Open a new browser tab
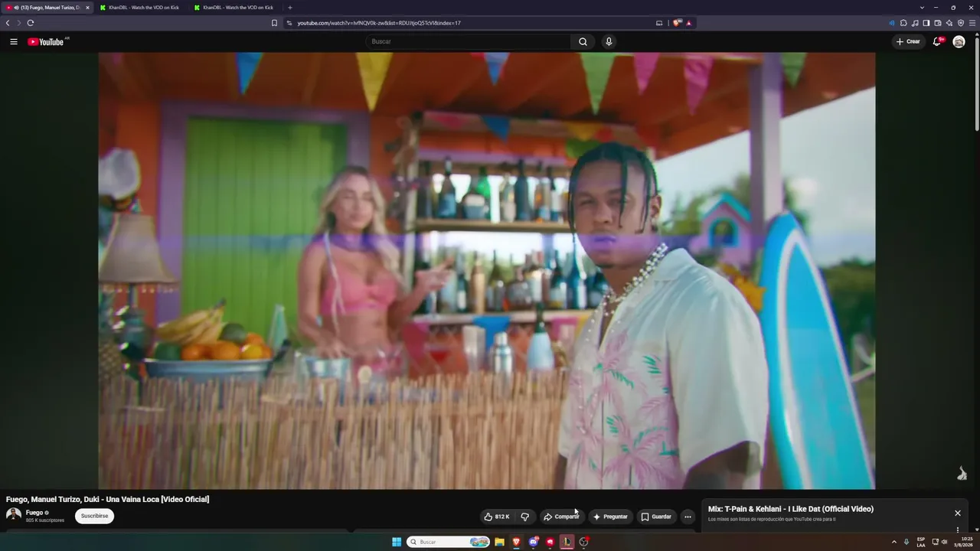The image size is (980, 551). (x=289, y=8)
